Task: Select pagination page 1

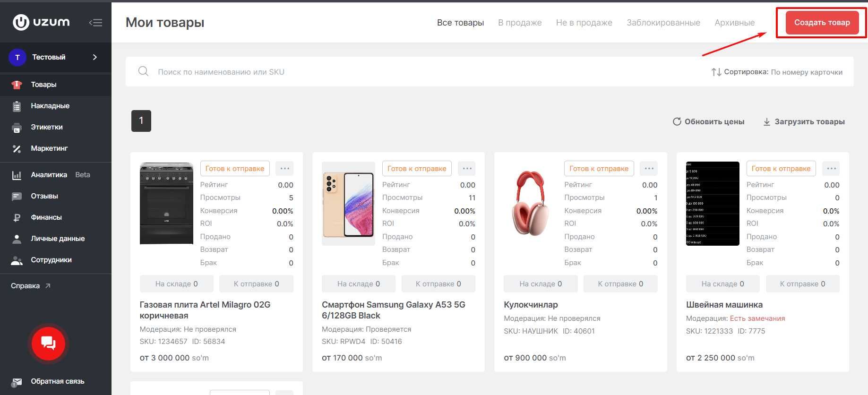Action: [x=141, y=121]
